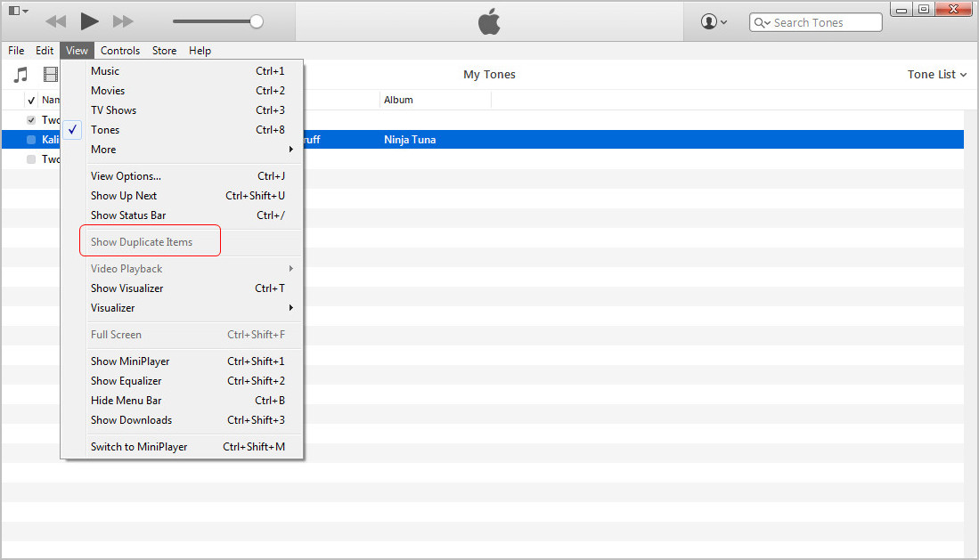Choose Music from the View menu
Image resolution: width=979 pixels, height=560 pixels.
coord(183,71)
